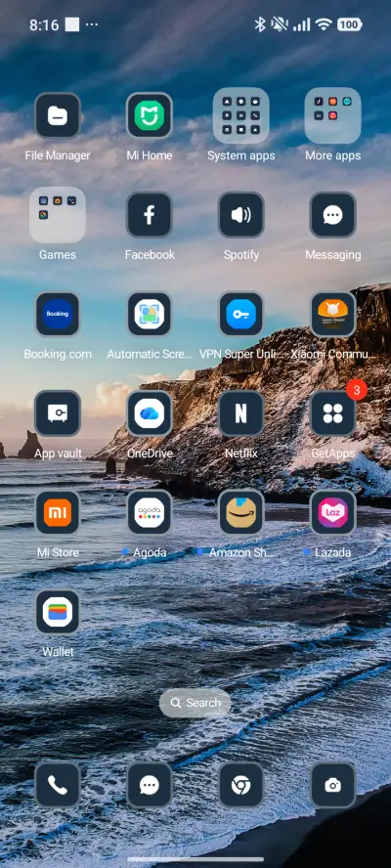The width and height of the screenshot is (391, 868).
Task: Launch the Facebook app
Action: (x=149, y=215)
